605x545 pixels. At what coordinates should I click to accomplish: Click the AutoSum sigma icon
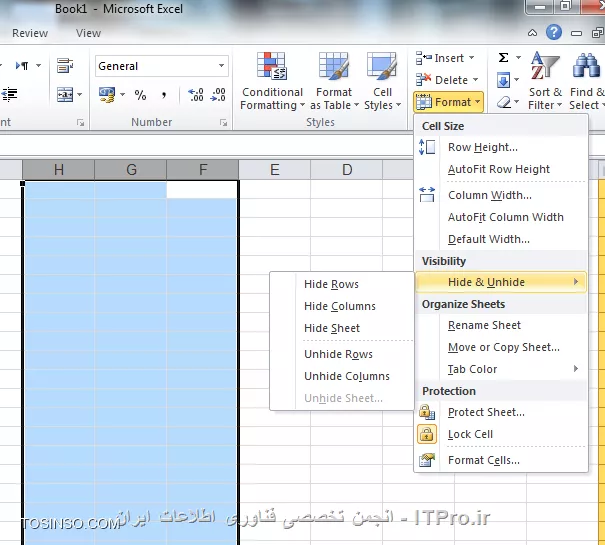504,58
